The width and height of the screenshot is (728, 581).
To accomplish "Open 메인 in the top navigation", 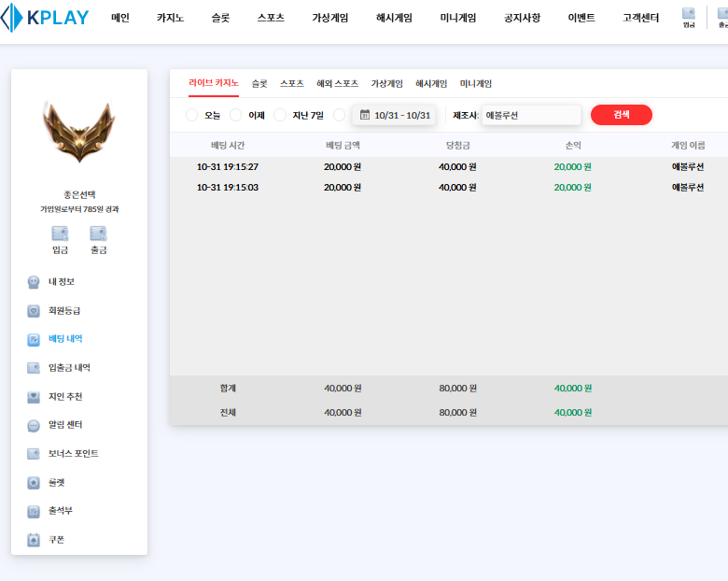I will [120, 18].
